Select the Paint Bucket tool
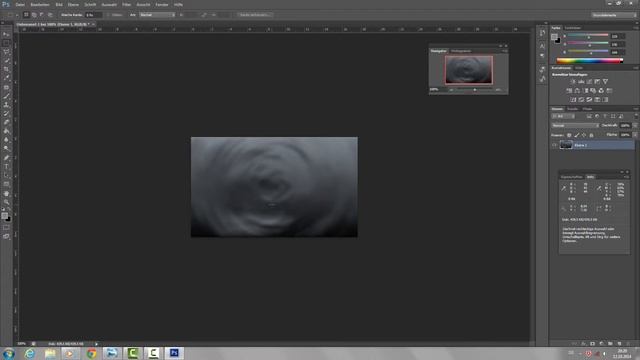640x360 pixels. click(6, 131)
